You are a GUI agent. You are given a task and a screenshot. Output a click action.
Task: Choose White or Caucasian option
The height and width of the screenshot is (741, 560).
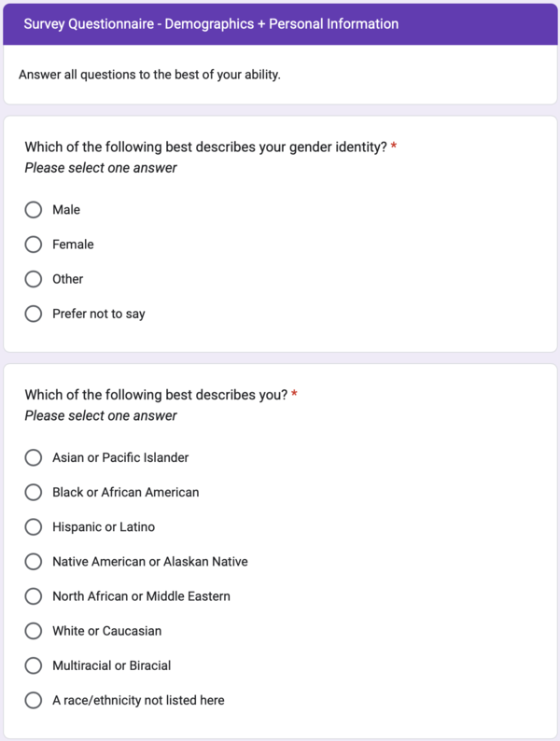(x=34, y=631)
